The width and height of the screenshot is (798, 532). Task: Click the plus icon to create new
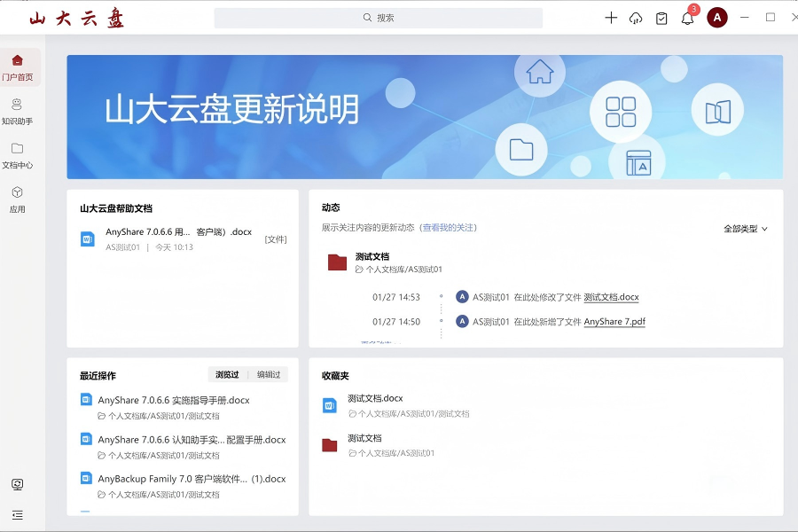(x=611, y=18)
